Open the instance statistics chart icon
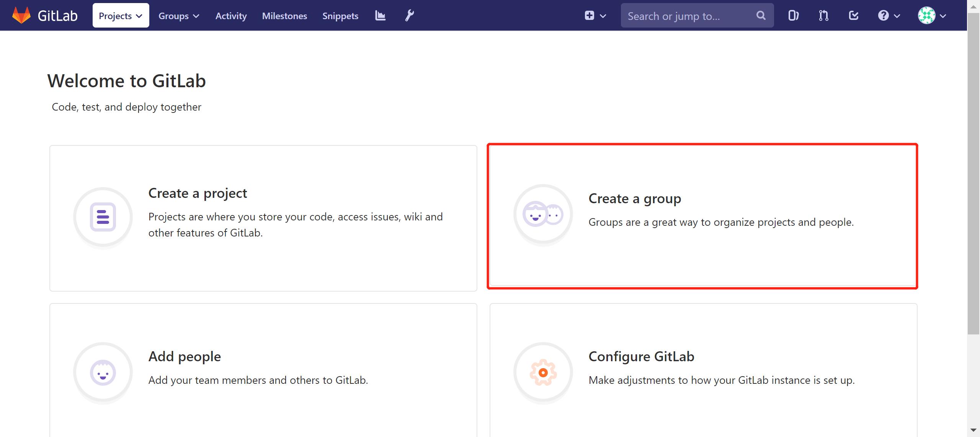Screen dimensions: 980x437 click(380, 16)
